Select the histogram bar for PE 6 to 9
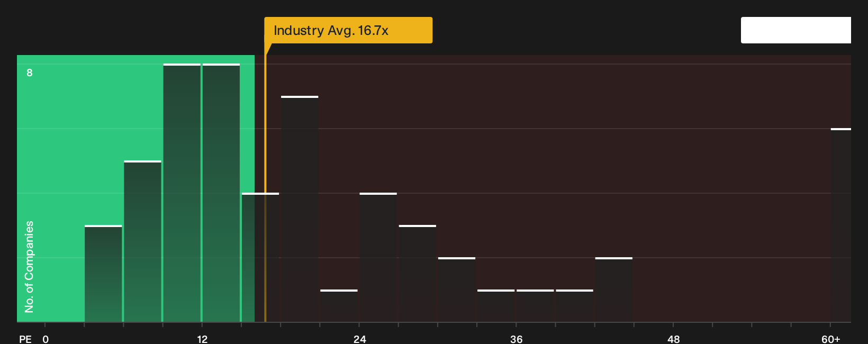The width and height of the screenshot is (868, 344). click(x=142, y=241)
